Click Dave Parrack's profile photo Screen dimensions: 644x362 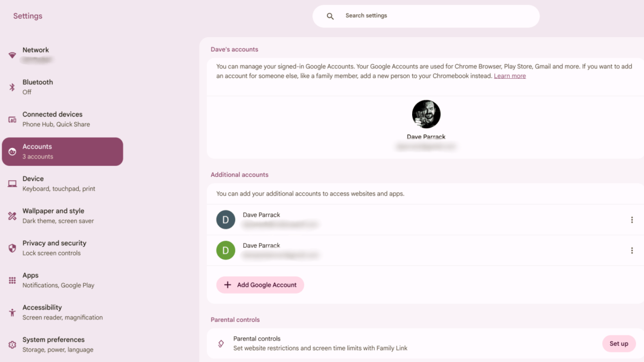pyautogui.click(x=426, y=114)
